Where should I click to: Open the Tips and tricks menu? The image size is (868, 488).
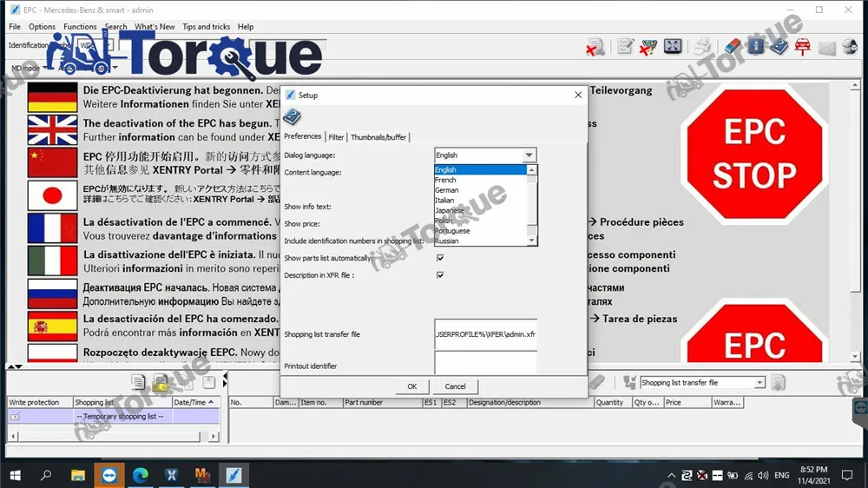(x=206, y=27)
